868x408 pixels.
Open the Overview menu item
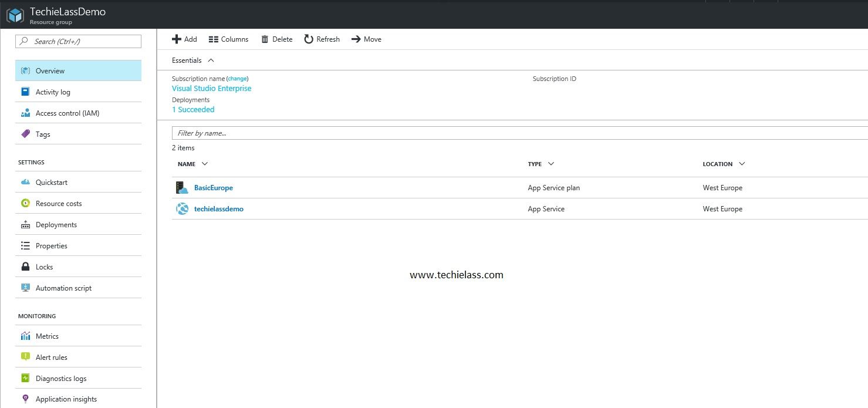(x=78, y=70)
